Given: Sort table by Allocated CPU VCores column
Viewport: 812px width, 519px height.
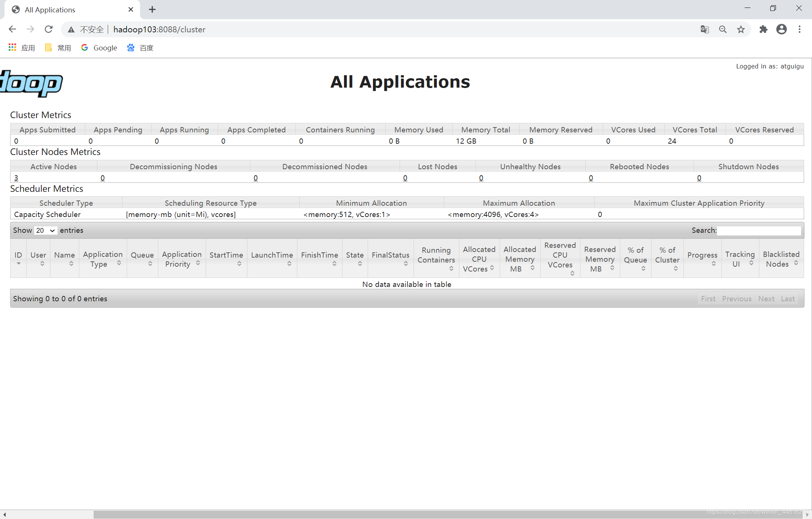Looking at the screenshot, I should tap(479, 258).
